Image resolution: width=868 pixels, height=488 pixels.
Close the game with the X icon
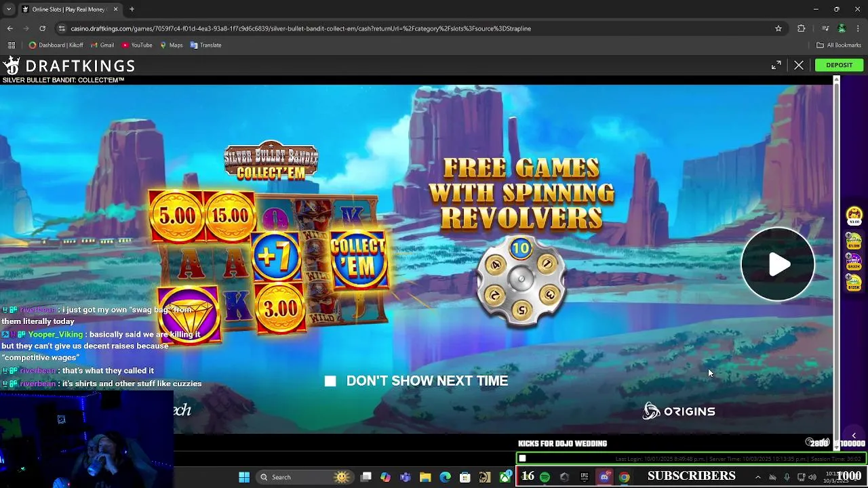[799, 65]
